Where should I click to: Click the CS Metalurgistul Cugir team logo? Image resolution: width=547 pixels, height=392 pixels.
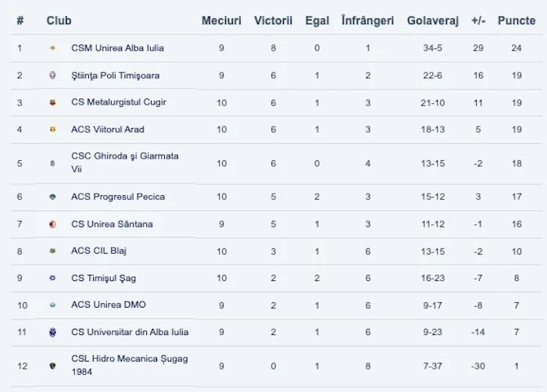[x=52, y=102]
